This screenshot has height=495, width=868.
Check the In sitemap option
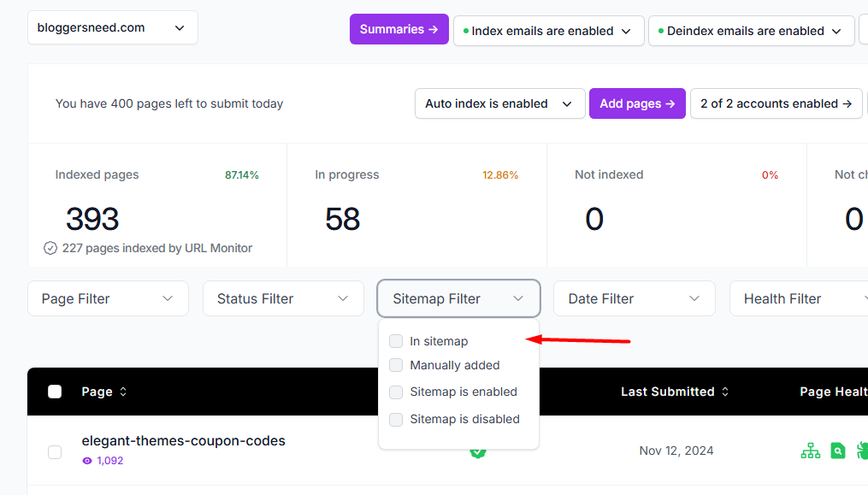396,341
